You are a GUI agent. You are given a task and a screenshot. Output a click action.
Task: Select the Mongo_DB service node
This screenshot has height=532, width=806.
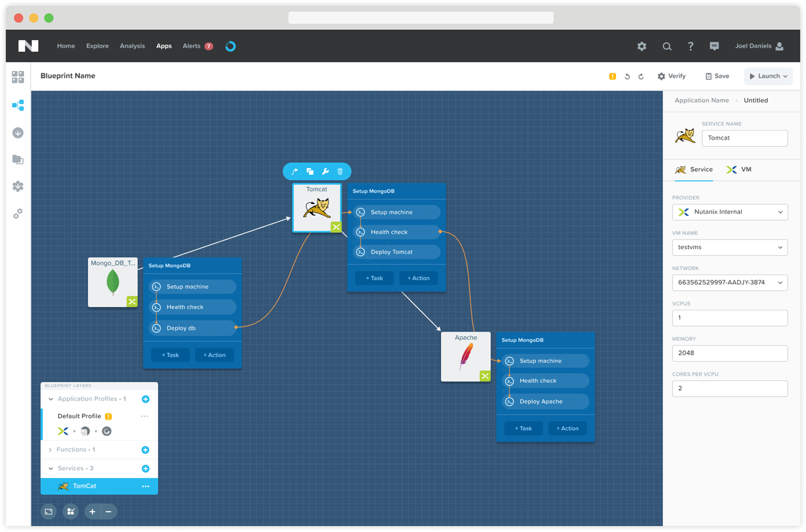tap(113, 282)
